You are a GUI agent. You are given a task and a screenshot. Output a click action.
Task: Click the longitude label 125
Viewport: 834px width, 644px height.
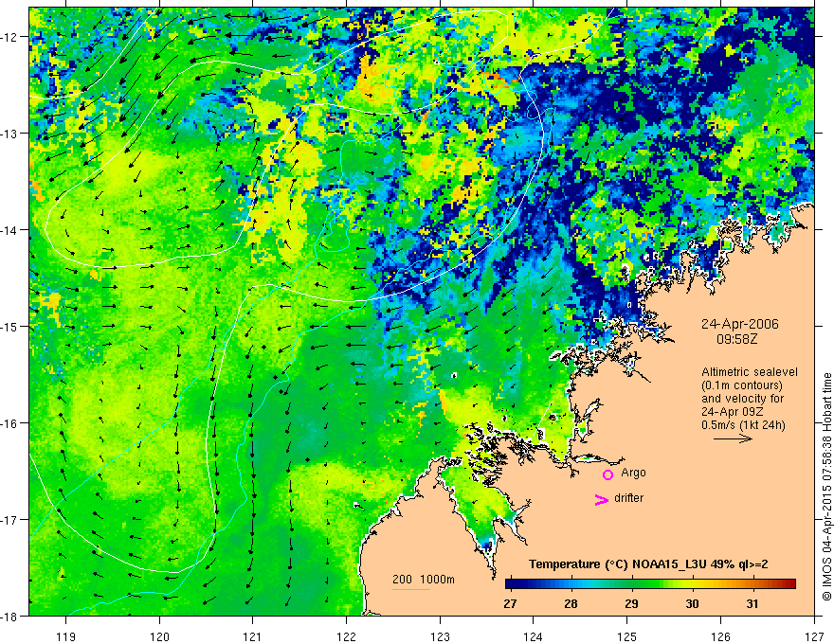(x=627, y=636)
